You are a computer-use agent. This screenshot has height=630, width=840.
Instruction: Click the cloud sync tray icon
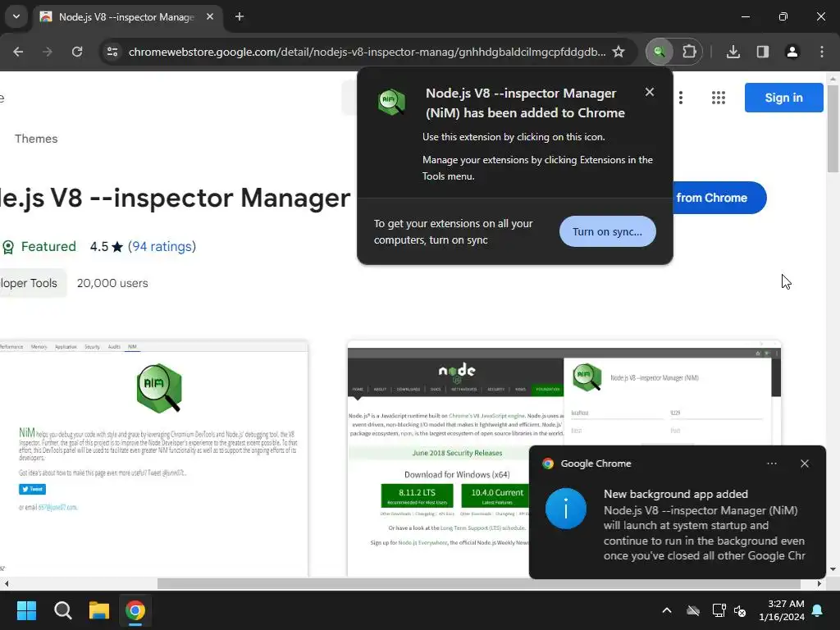[693, 610]
